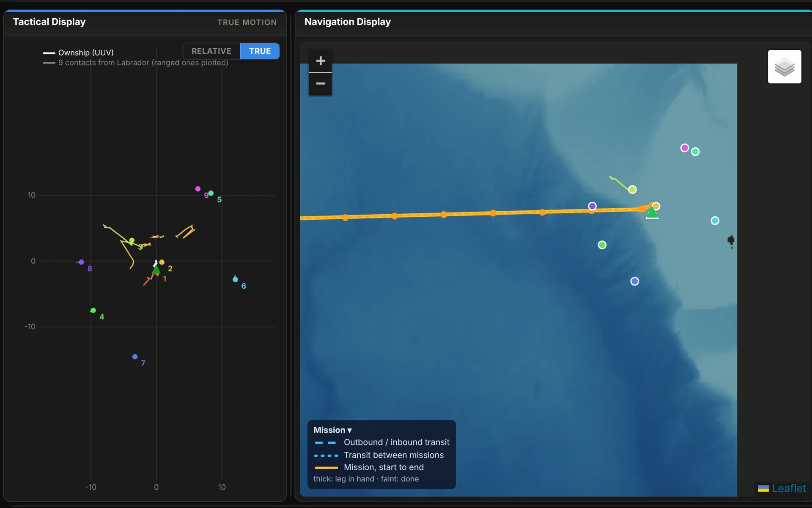Click the Ownship (UUV) legend entry
The height and width of the screenshot is (508, 812).
coord(78,52)
